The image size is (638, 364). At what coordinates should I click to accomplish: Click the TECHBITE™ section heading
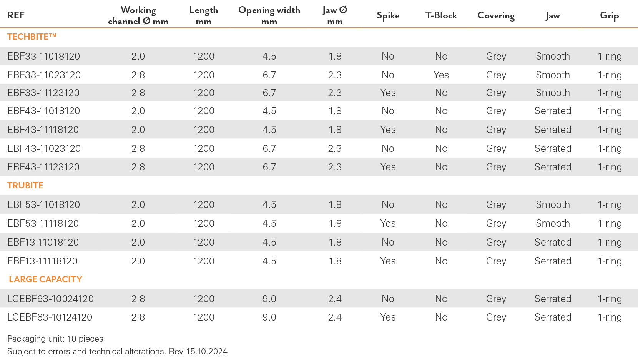click(32, 37)
